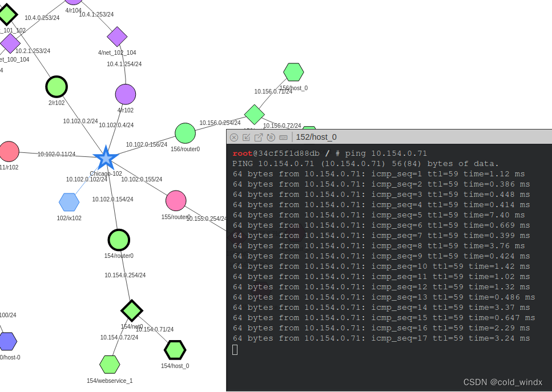Click the 154/webservice_1 hexagon node
The width and height of the screenshot is (552, 392).
coord(110,363)
